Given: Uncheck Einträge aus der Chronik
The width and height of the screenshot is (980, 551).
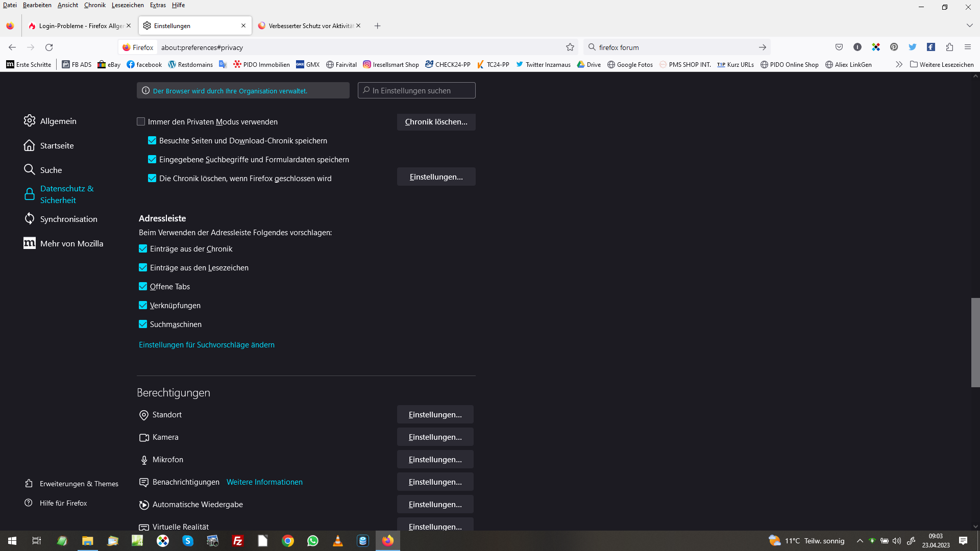Looking at the screenshot, I should point(143,249).
